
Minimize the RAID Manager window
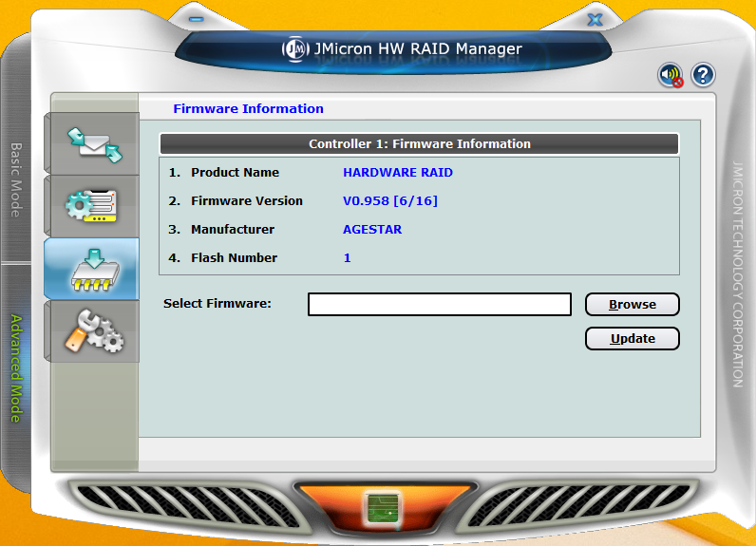[x=197, y=19]
